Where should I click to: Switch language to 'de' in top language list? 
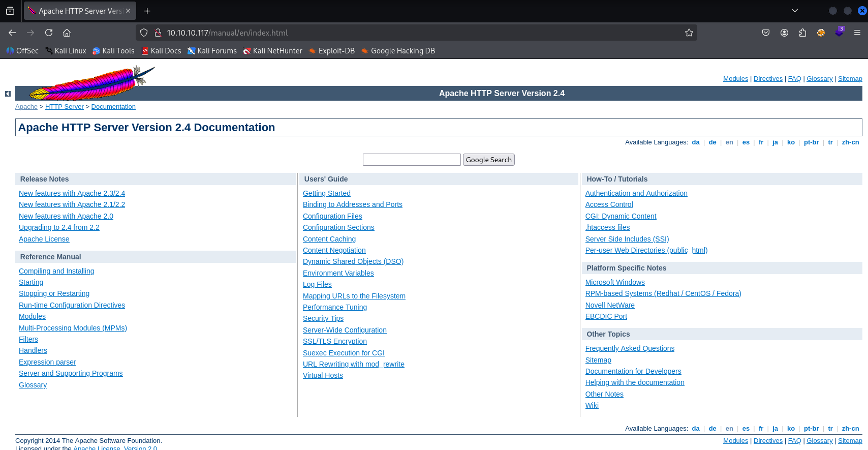(712, 142)
